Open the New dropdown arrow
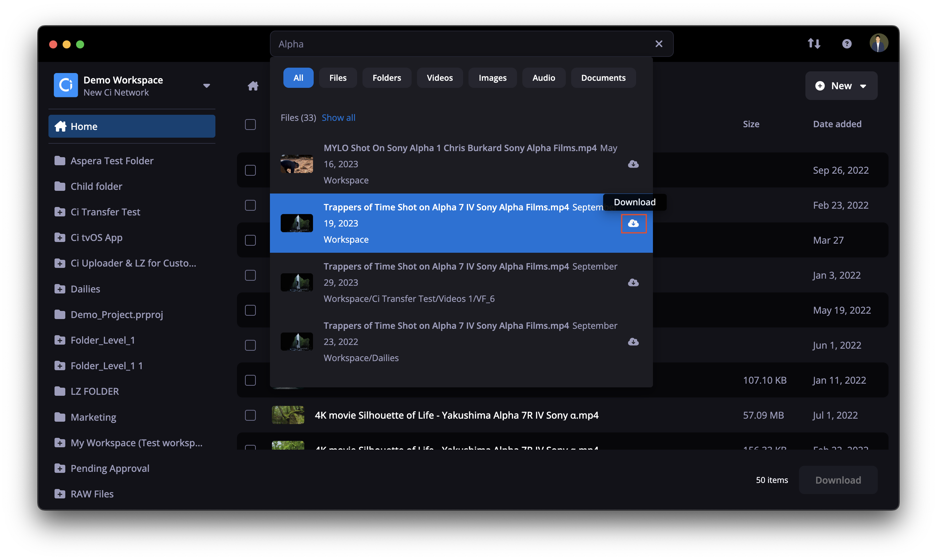Image resolution: width=937 pixels, height=560 pixels. [863, 86]
